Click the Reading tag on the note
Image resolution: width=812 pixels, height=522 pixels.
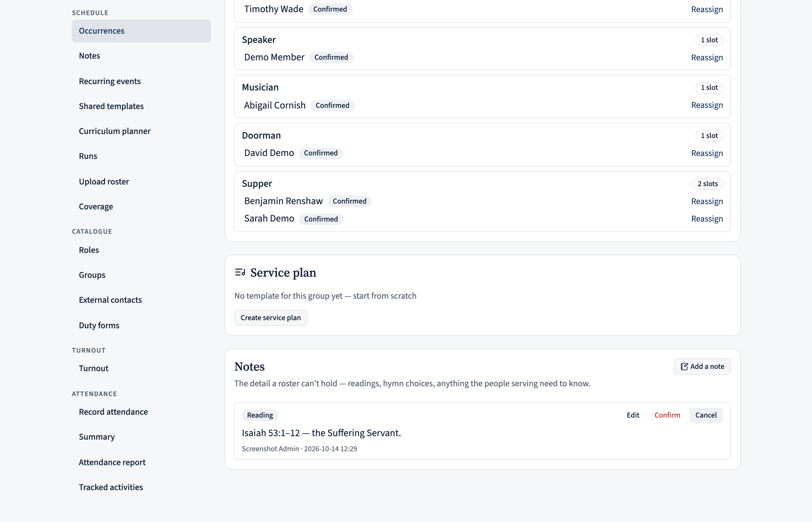pyautogui.click(x=260, y=415)
